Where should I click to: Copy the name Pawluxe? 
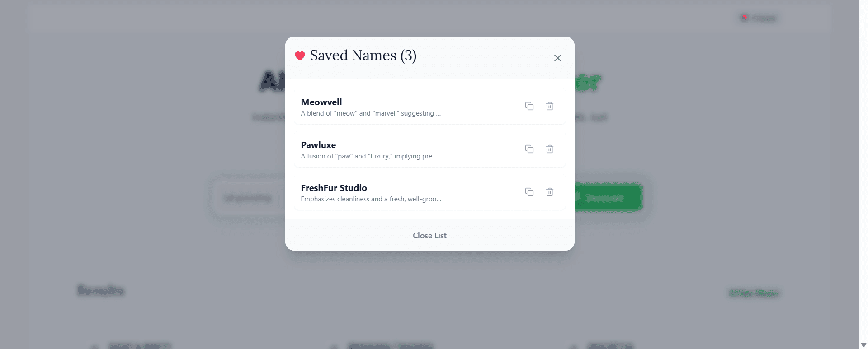(x=529, y=149)
